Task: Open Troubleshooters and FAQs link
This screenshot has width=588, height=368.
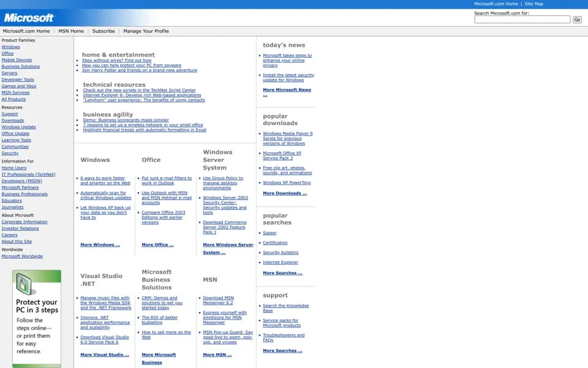Action: [284, 337]
